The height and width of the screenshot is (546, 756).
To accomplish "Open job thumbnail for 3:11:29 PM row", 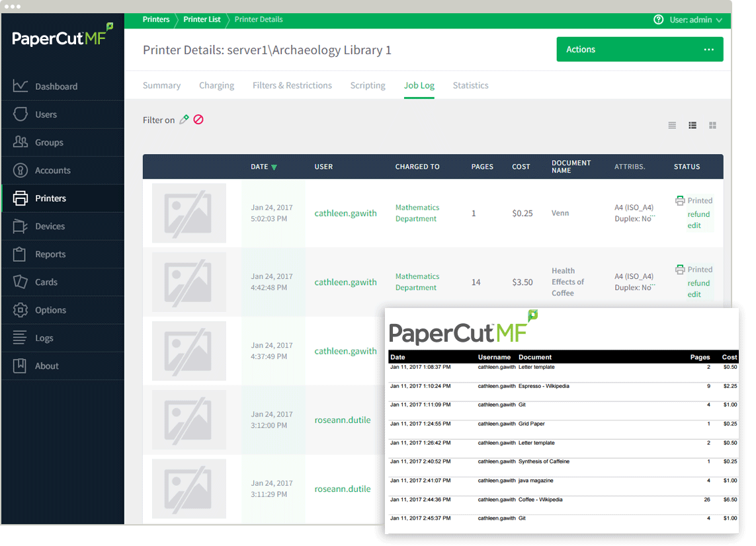I will point(189,488).
